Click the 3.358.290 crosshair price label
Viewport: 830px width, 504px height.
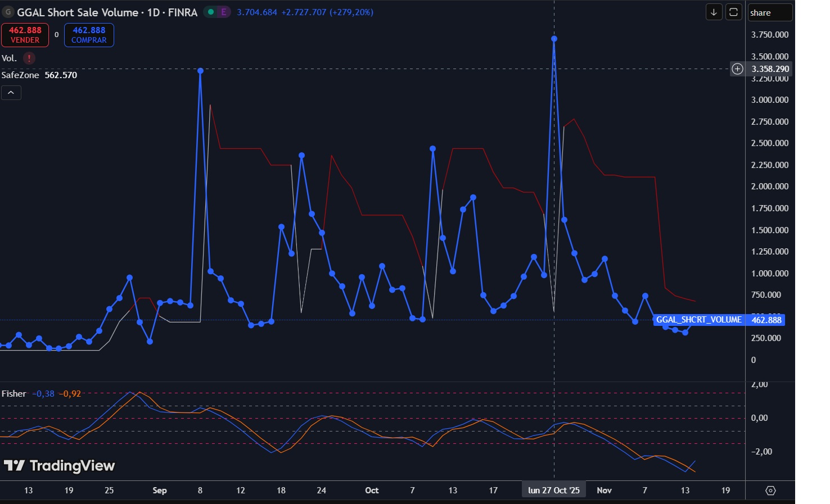[x=770, y=69]
